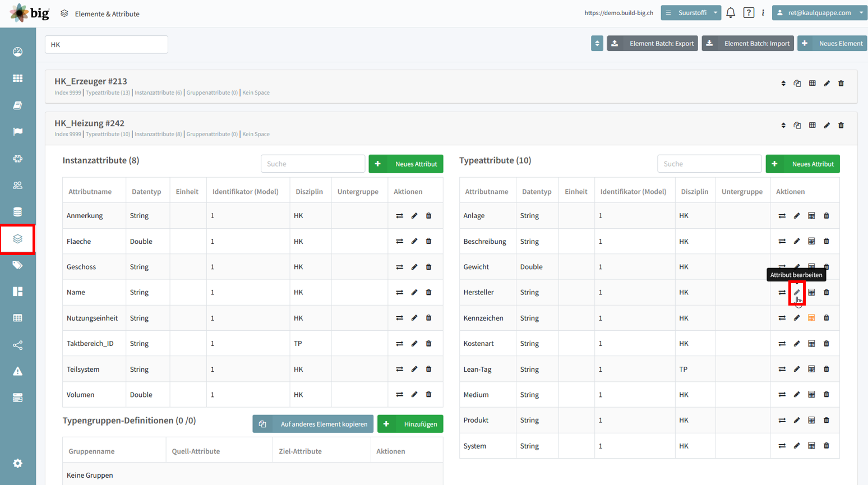The height and width of the screenshot is (485, 868).
Task: Click the Instanzattribute Suche field
Action: tap(313, 164)
